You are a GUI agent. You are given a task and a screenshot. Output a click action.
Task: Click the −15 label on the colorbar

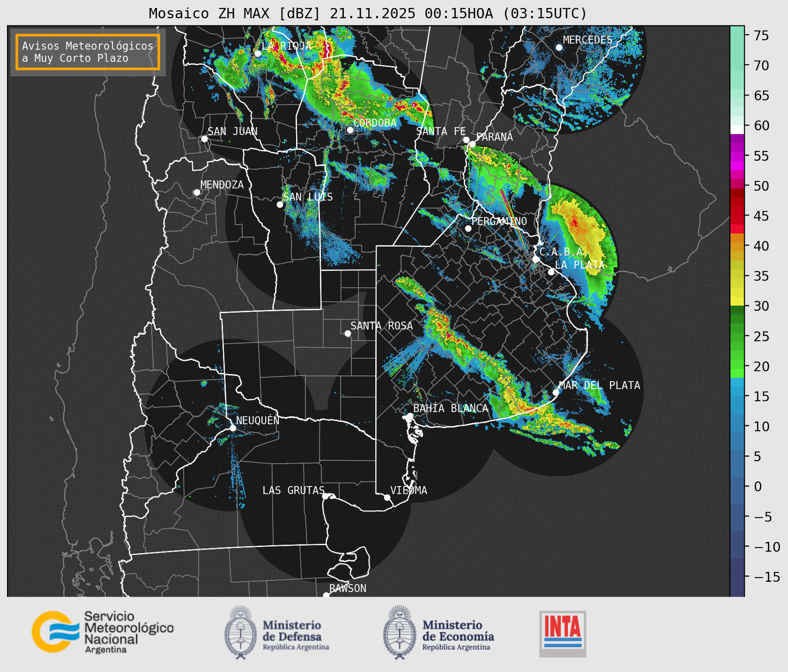pos(766,577)
